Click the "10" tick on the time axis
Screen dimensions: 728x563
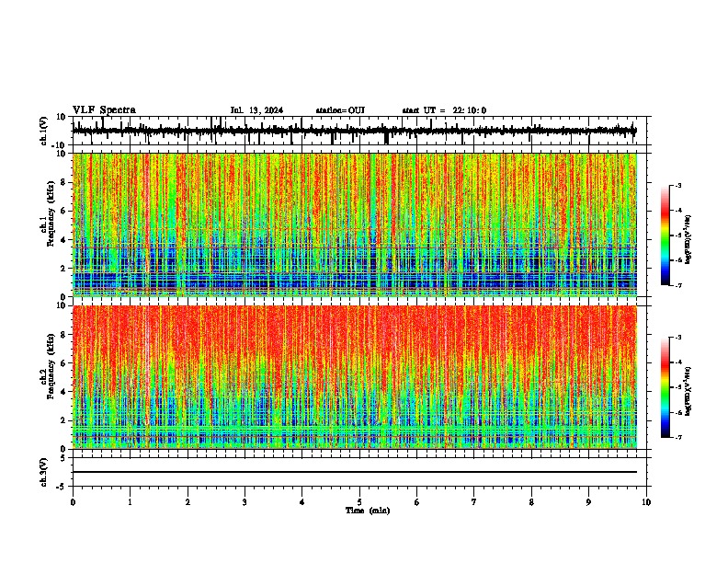tap(646, 502)
